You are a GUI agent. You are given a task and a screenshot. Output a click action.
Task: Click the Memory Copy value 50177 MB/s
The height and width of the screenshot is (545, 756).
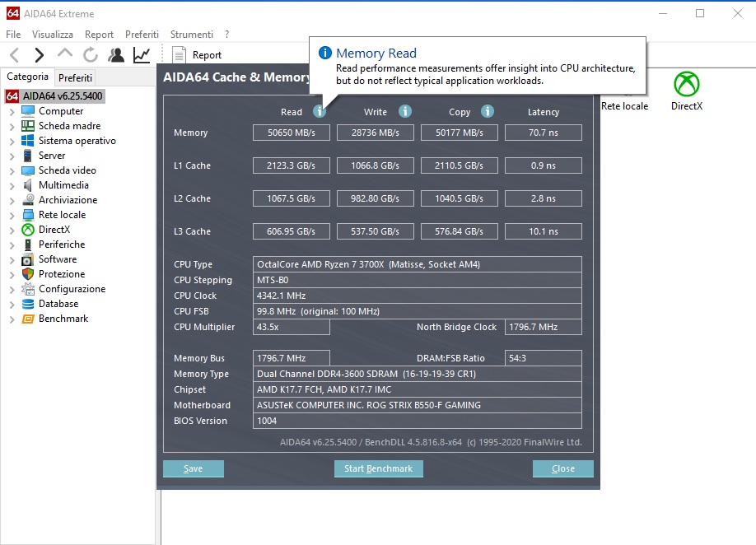click(x=459, y=133)
